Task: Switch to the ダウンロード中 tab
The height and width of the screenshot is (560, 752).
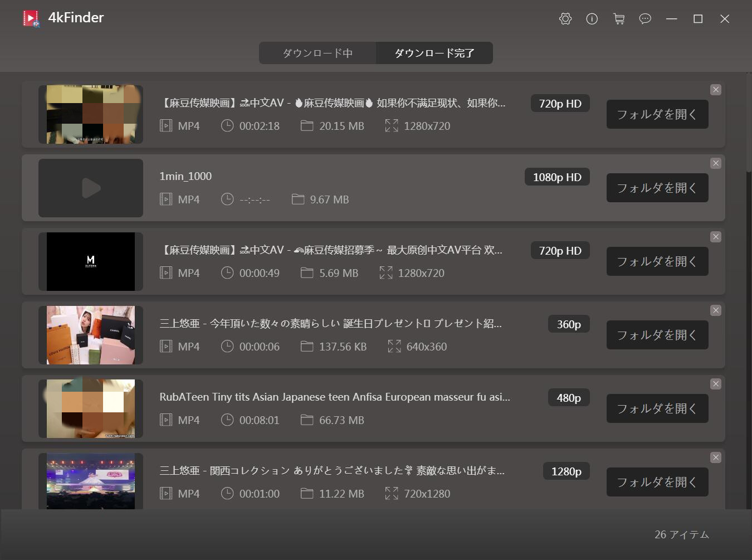Action: 318,53
